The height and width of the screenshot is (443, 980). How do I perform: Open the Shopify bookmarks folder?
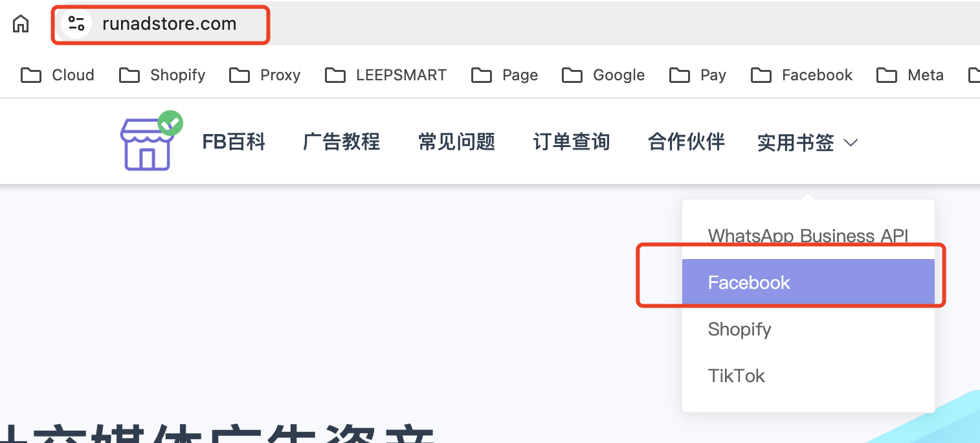click(162, 75)
